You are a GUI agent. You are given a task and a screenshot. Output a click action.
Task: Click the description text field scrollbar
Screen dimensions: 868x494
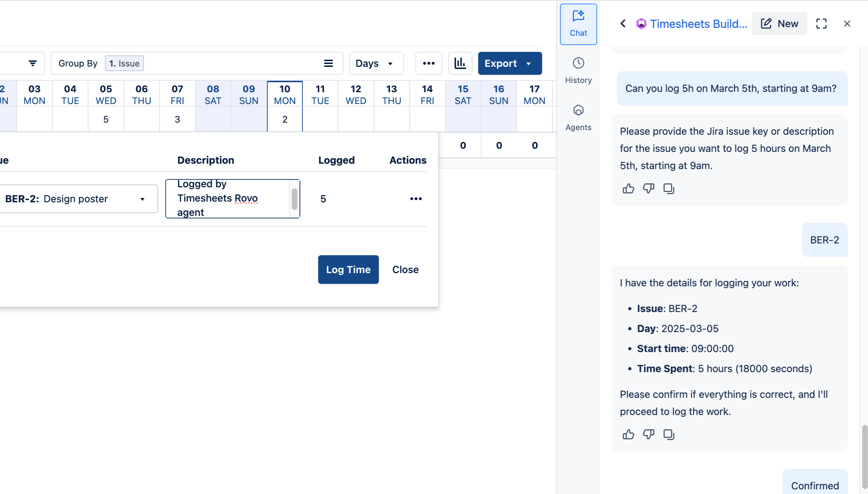[294, 199]
